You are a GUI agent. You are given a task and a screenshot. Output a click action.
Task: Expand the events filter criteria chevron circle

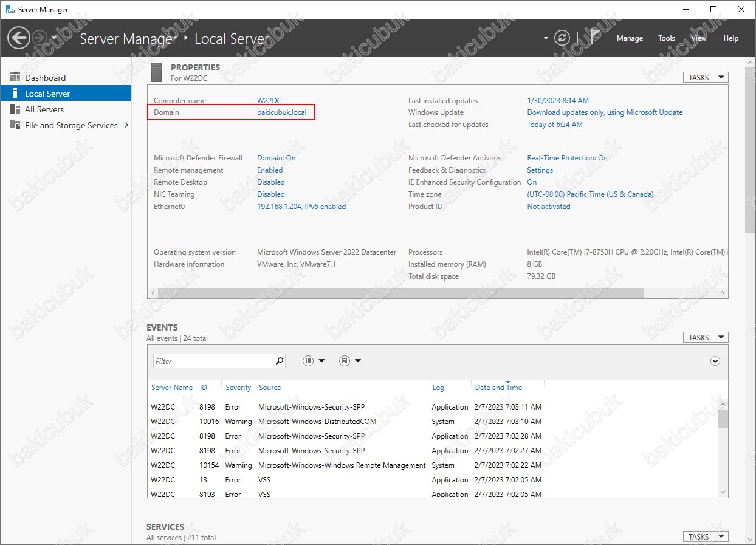point(715,361)
